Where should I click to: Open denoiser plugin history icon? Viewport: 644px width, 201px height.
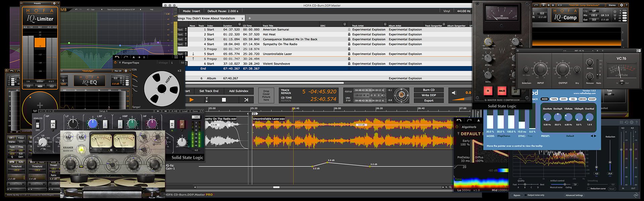tap(626, 122)
